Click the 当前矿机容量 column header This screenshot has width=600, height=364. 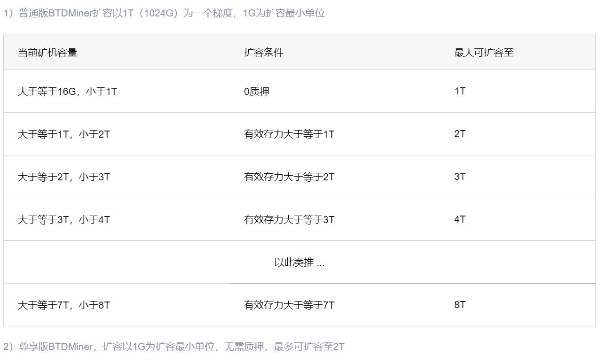[x=47, y=53]
